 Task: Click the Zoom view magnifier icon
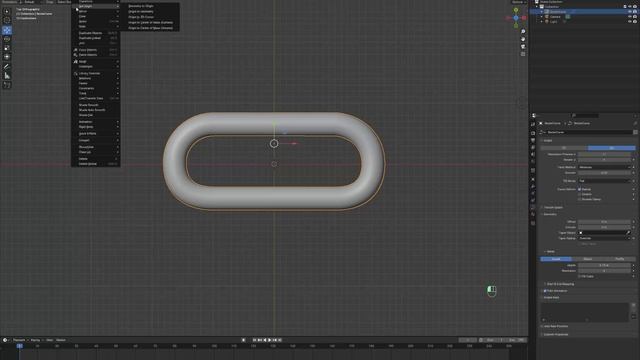(x=523, y=31)
